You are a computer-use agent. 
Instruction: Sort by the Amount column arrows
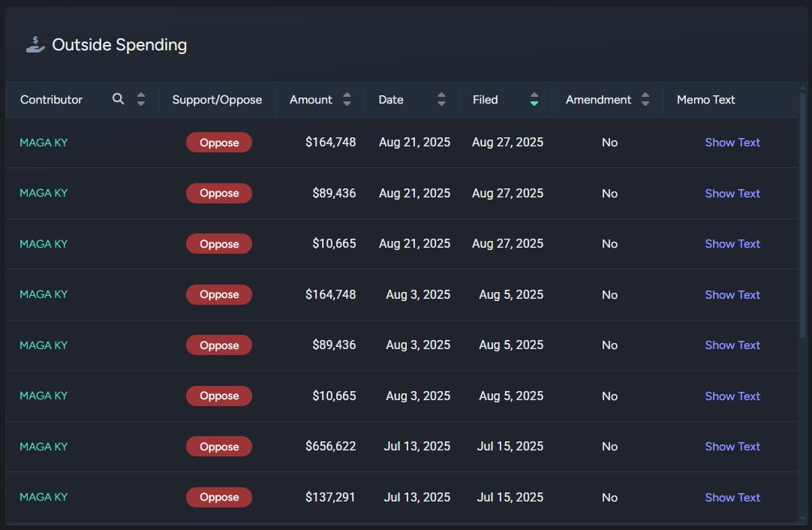pos(347,100)
